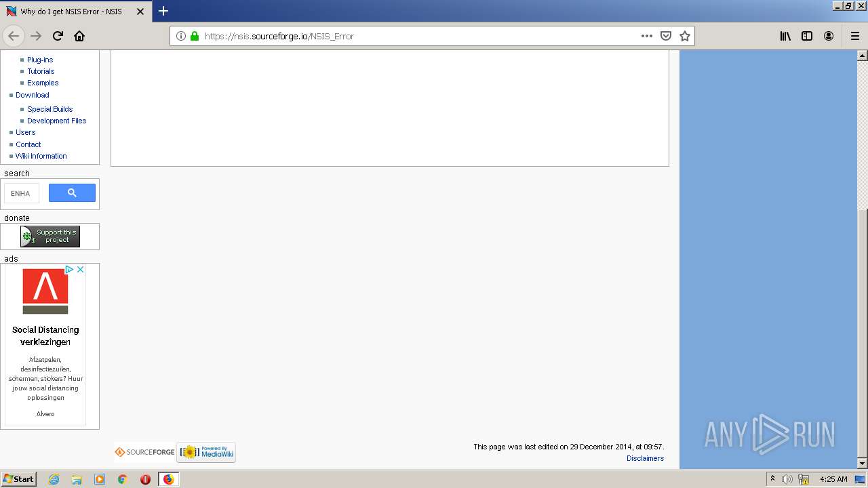Click the page scrollbar down arrow
Screen dimensions: 868x488
pos(863,464)
